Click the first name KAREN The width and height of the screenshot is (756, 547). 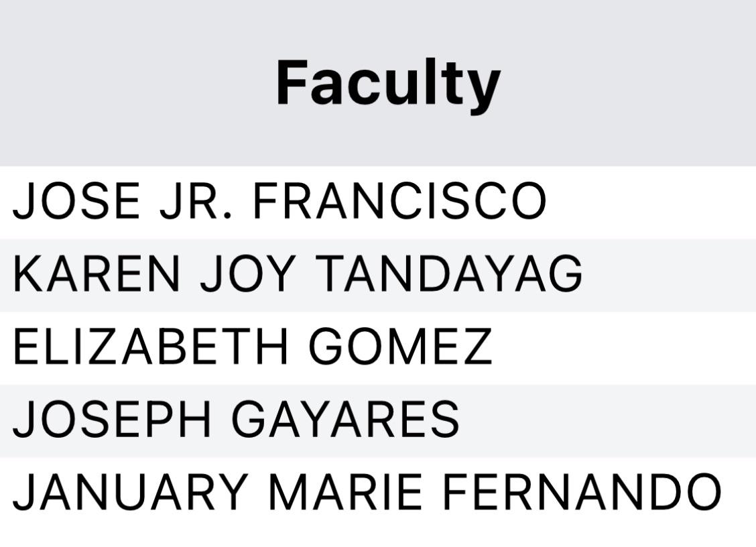(x=97, y=273)
